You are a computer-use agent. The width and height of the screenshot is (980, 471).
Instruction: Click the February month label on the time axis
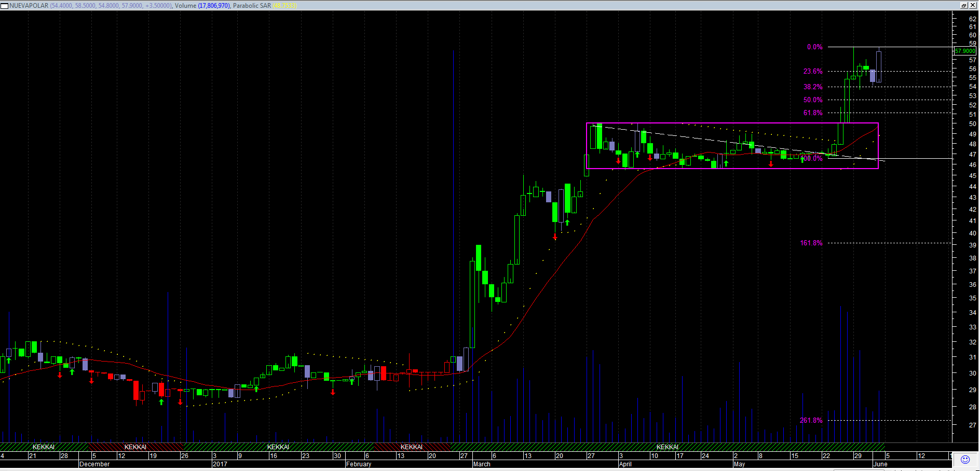(359, 464)
